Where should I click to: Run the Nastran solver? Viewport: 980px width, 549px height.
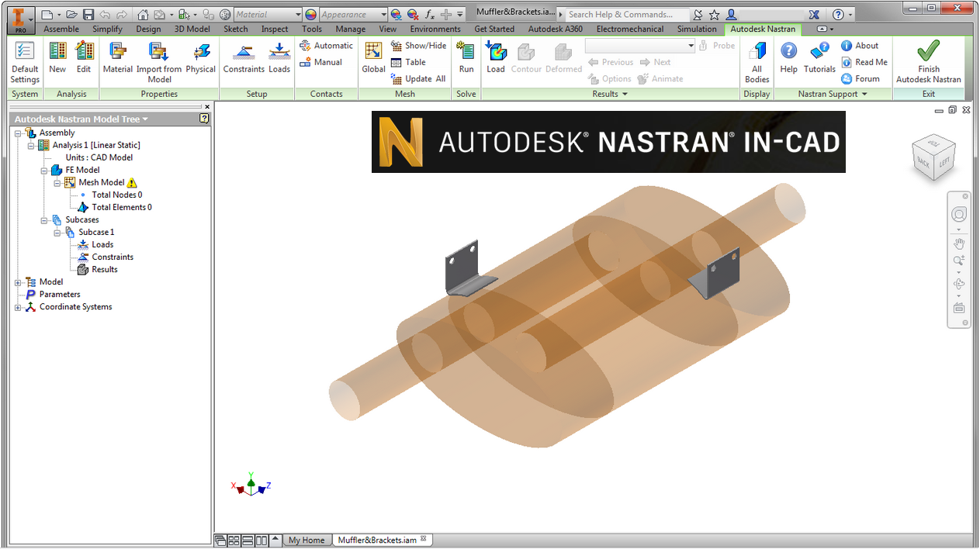466,58
